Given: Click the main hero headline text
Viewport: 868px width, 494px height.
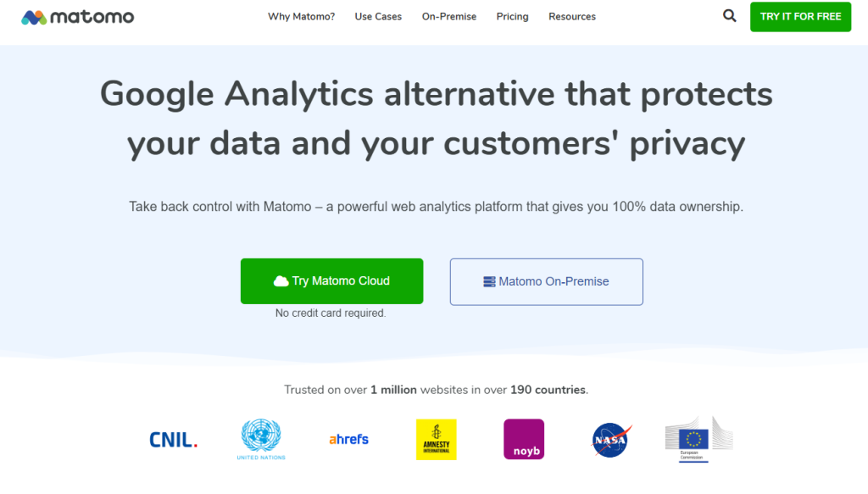Looking at the screenshot, I should 436,119.
